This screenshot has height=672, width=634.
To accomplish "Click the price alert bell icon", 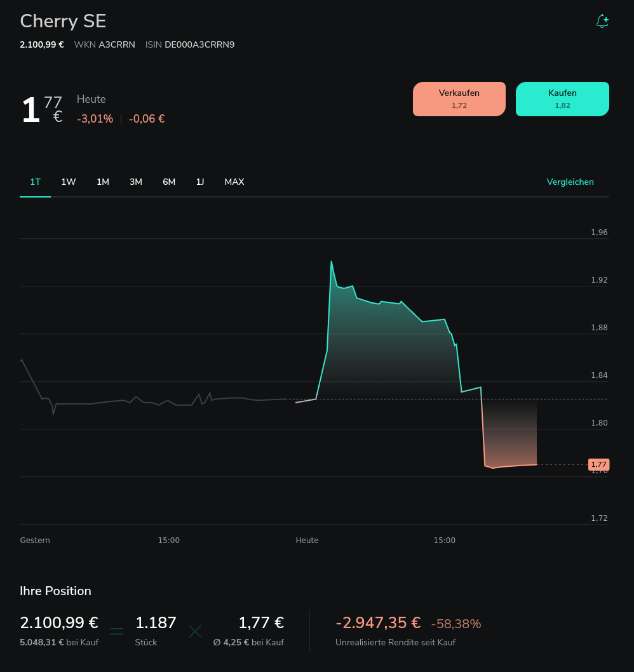I will tap(602, 21).
